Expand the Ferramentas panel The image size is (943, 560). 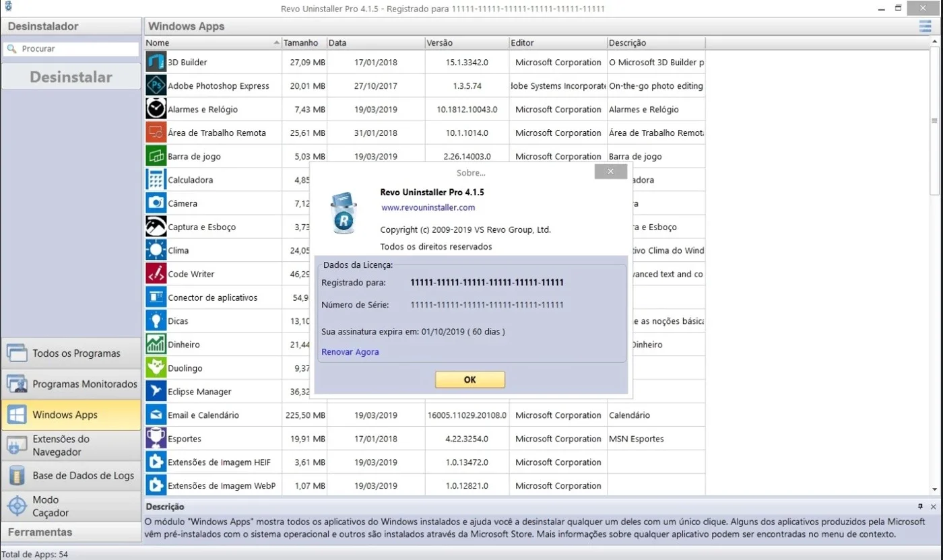(x=71, y=532)
